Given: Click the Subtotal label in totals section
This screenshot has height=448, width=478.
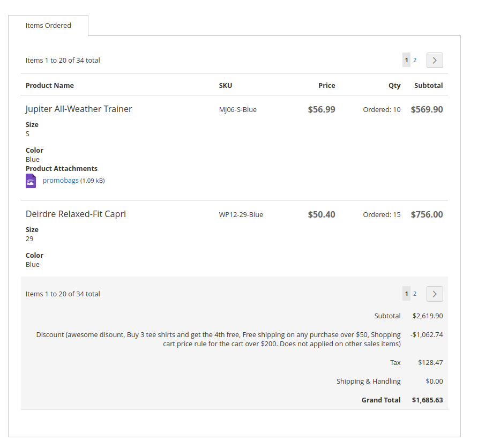Looking at the screenshot, I should [x=387, y=316].
